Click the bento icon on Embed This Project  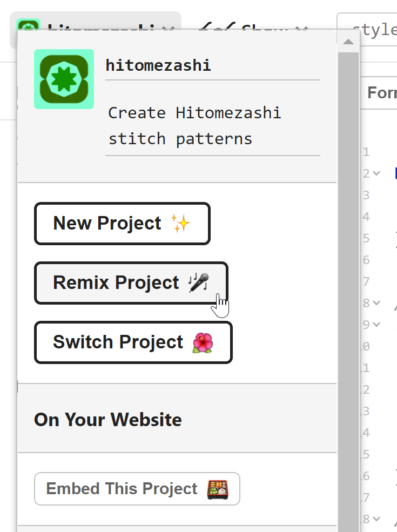pyautogui.click(x=218, y=488)
